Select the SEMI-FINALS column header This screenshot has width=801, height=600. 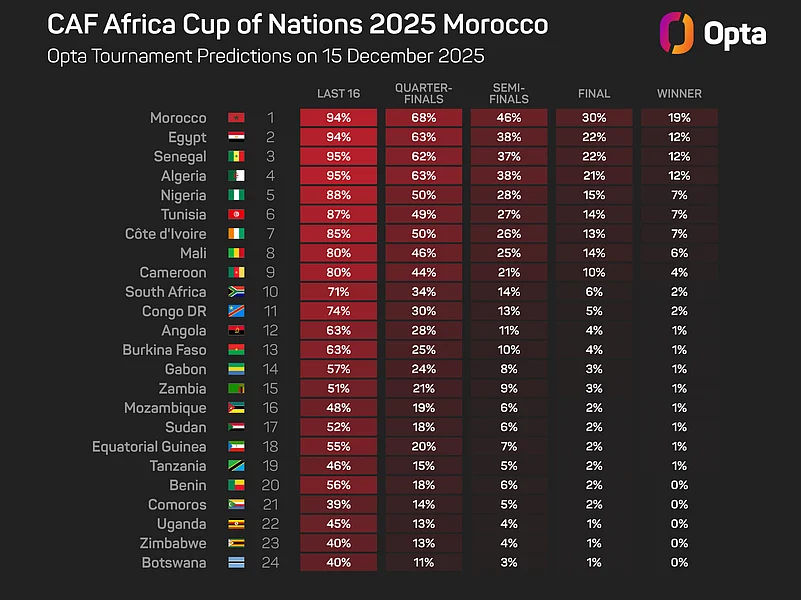[x=509, y=93]
